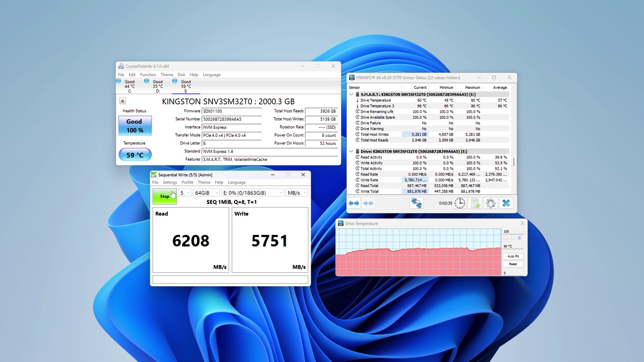Screen dimensions: 644x362
Task: Click the graph minimum value field 0
Action: (513, 273)
